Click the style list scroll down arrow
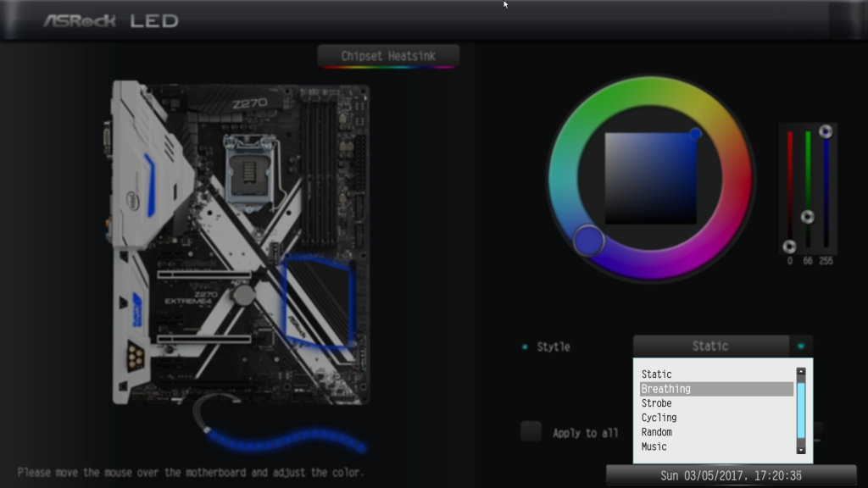 pyautogui.click(x=801, y=450)
